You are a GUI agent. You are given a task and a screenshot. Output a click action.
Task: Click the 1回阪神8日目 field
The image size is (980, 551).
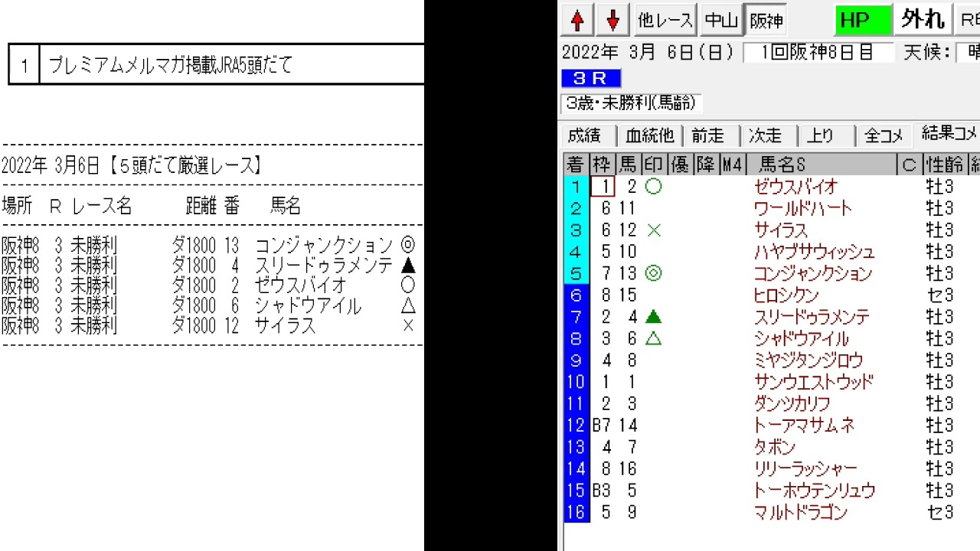click(x=818, y=53)
